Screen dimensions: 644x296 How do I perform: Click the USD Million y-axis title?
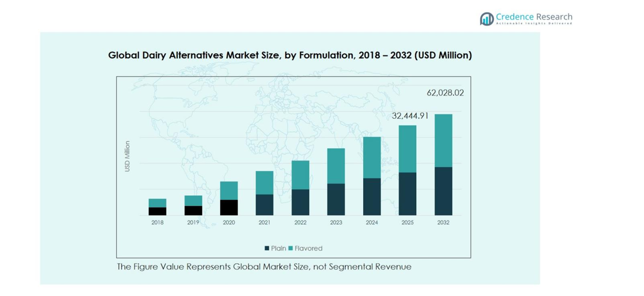(x=127, y=156)
